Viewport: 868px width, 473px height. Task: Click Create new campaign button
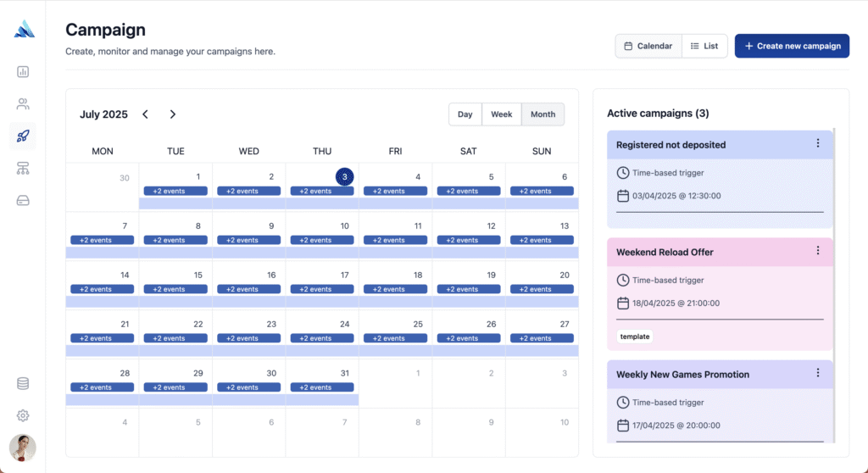[x=793, y=46]
